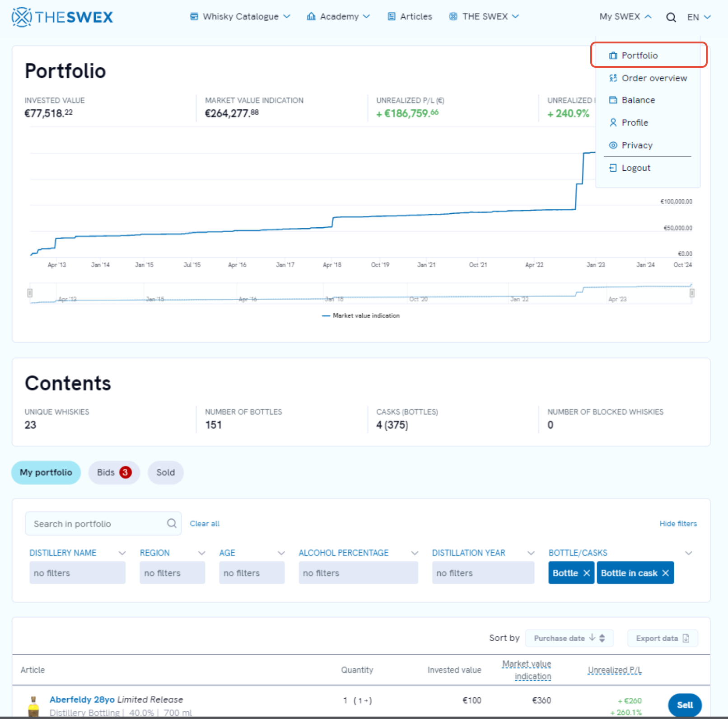Expand the Region filter

[202, 553]
